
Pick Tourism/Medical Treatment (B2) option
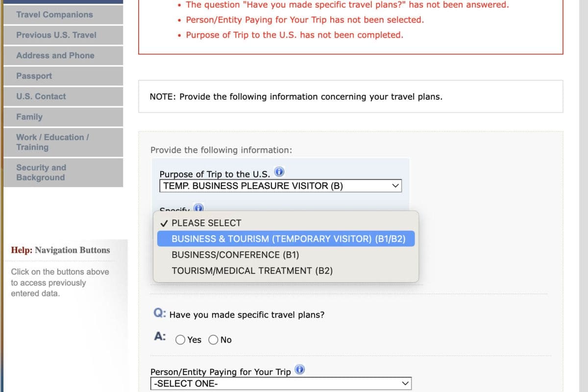click(x=252, y=270)
